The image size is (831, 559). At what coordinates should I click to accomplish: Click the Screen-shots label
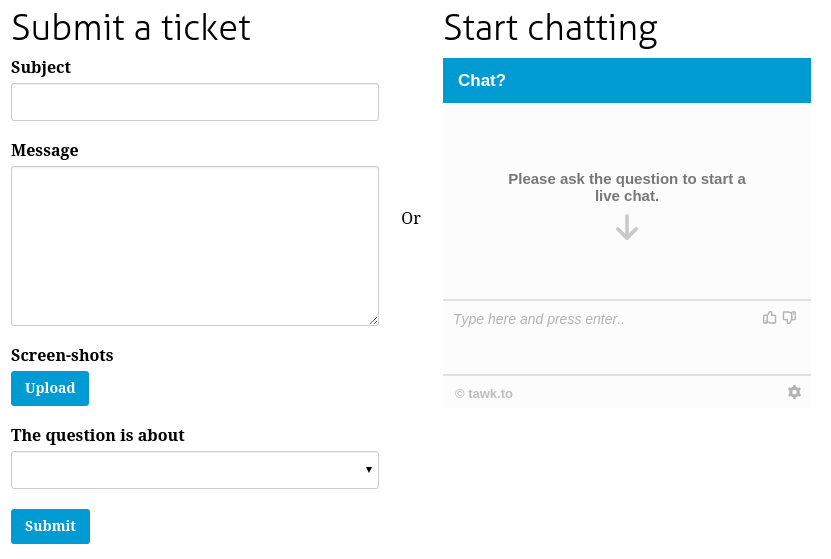point(62,355)
